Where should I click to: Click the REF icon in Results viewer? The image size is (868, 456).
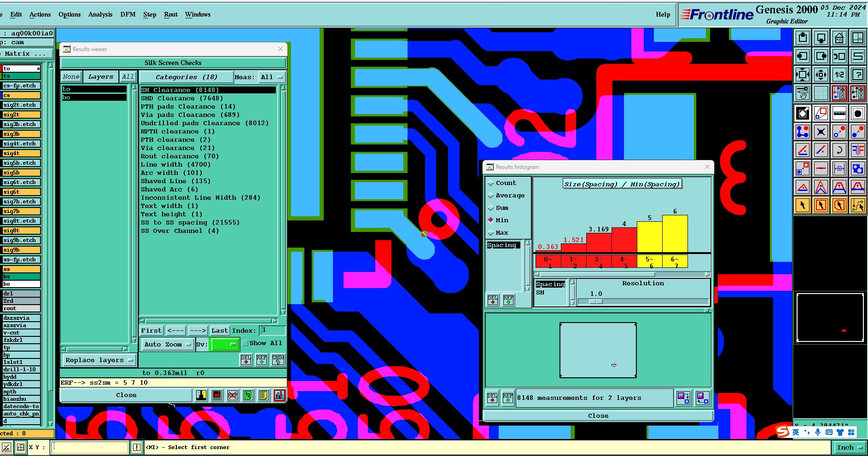pos(262,360)
